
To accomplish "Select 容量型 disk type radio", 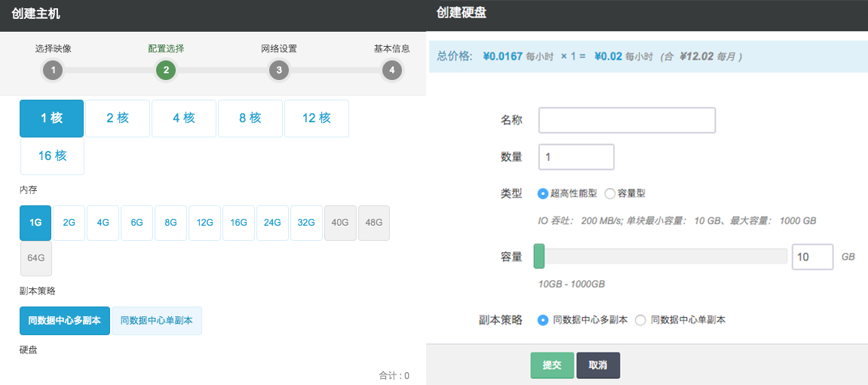I will [x=609, y=194].
